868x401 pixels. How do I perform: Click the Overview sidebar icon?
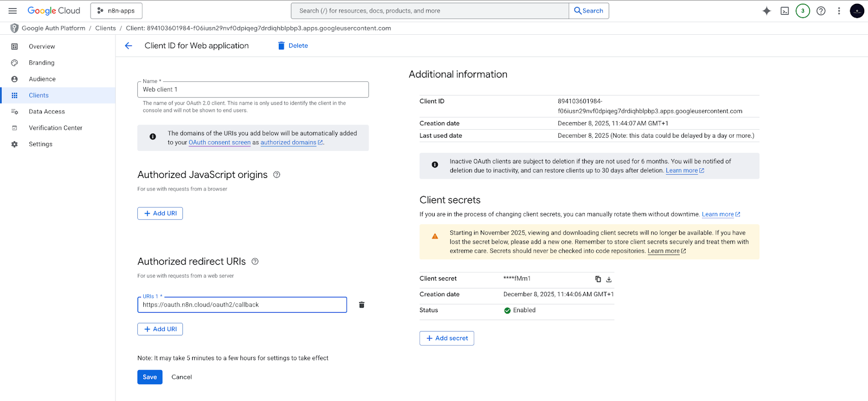15,47
